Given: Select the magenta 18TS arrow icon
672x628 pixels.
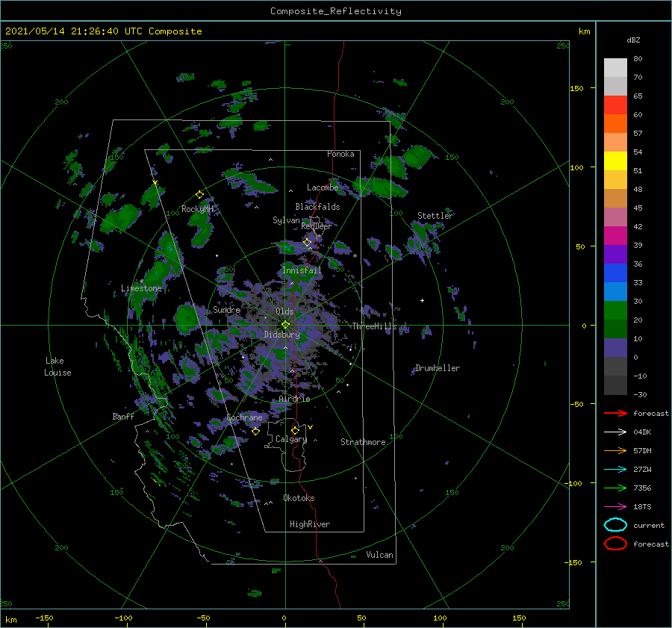Looking at the screenshot, I should click(615, 507).
